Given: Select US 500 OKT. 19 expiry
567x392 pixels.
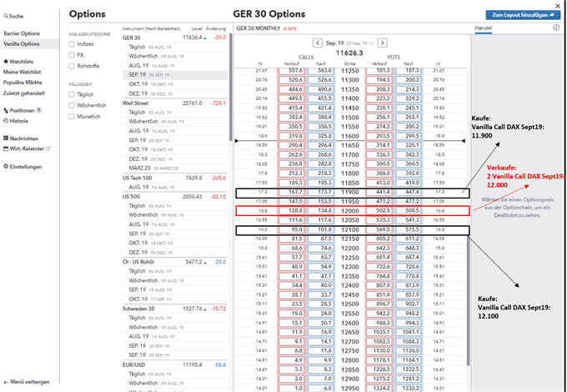Looking at the screenshot, I should (174, 243).
